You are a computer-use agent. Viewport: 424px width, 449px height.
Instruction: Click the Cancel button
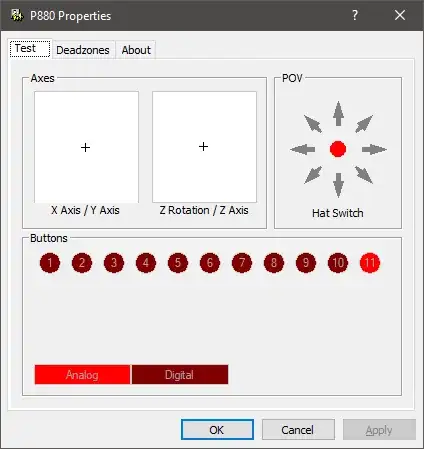pyautogui.click(x=298, y=430)
